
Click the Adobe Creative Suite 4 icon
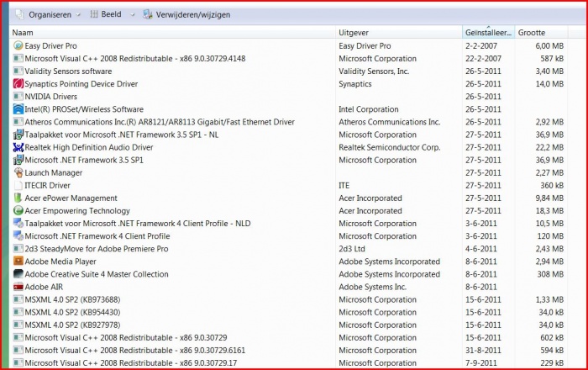(x=18, y=274)
